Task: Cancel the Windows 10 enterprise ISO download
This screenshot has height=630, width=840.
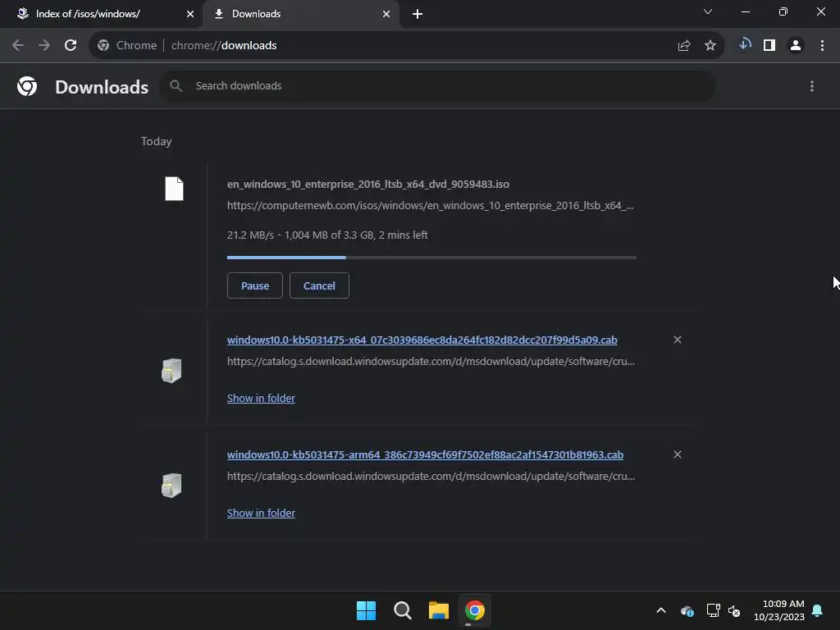Action: click(x=319, y=285)
